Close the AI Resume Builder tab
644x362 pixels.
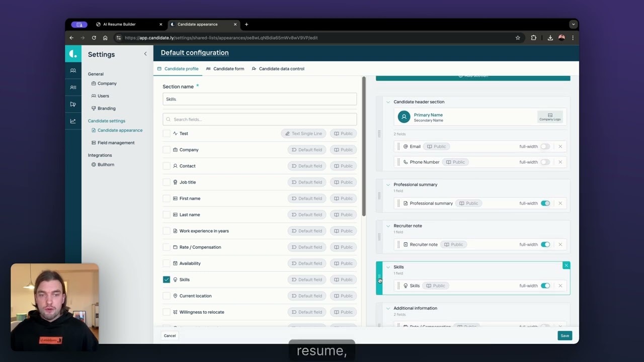pyautogui.click(x=161, y=24)
